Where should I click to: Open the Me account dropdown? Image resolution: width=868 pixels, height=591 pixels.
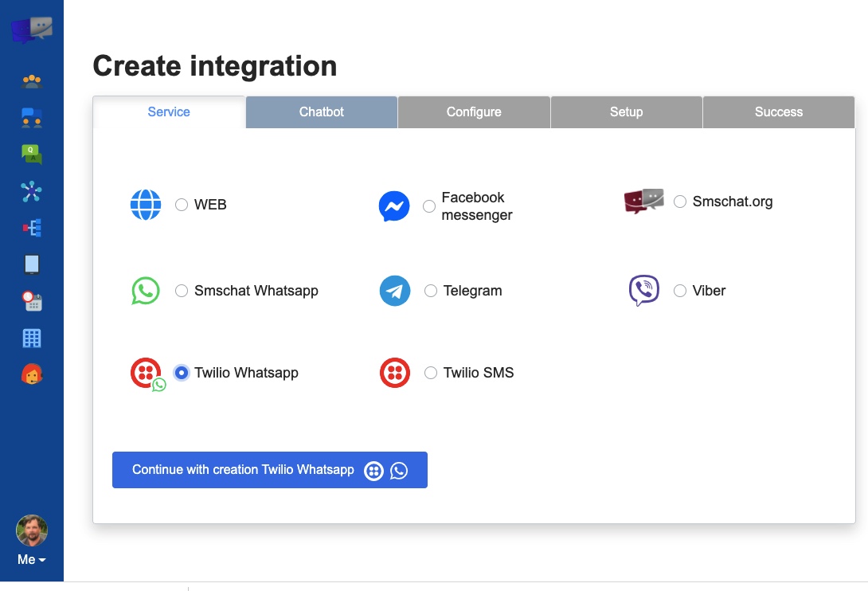[x=32, y=559]
